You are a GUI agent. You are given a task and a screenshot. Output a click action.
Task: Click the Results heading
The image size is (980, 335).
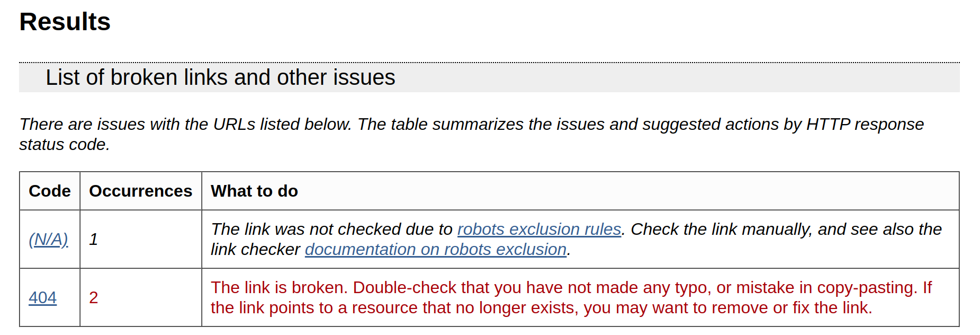tap(65, 22)
